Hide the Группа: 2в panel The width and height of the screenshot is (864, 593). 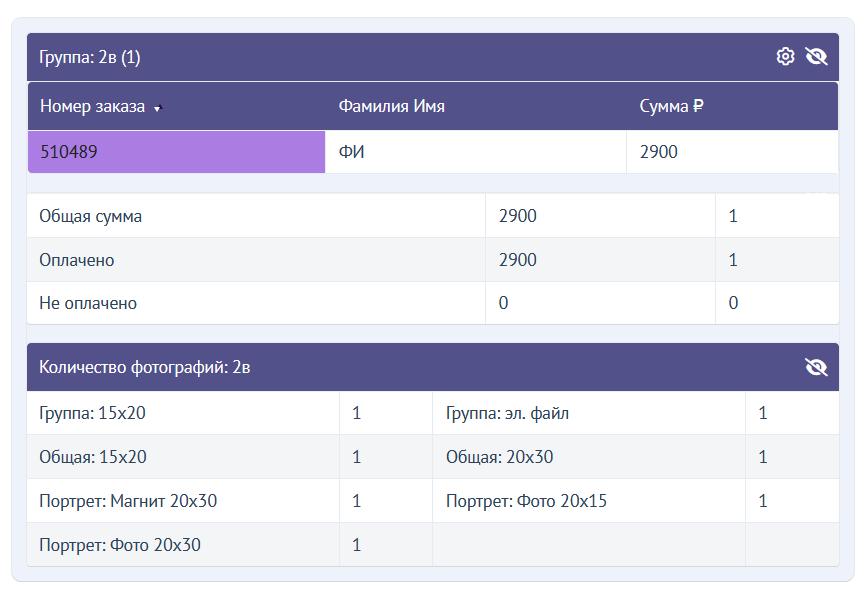[x=816, y=57]
